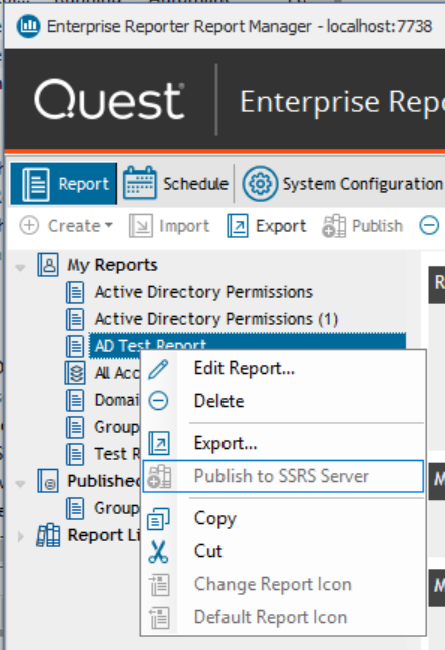Expand the Report Library tree node
The height and width of the screenshot is (650, 445).
[x=20, y=536]
